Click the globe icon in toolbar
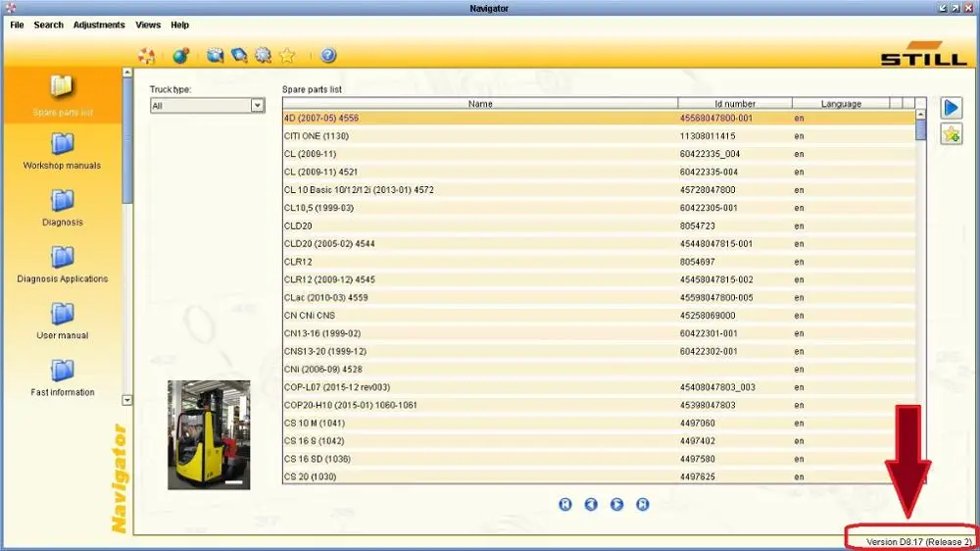 pyautogui.click(x=180, y=56)
